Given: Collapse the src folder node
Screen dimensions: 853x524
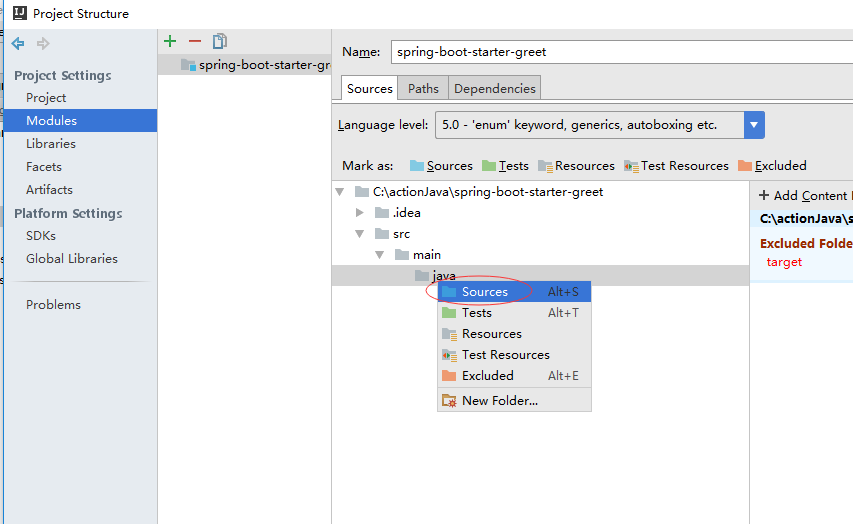Looking at the screenshot, I should coord(360,233).
